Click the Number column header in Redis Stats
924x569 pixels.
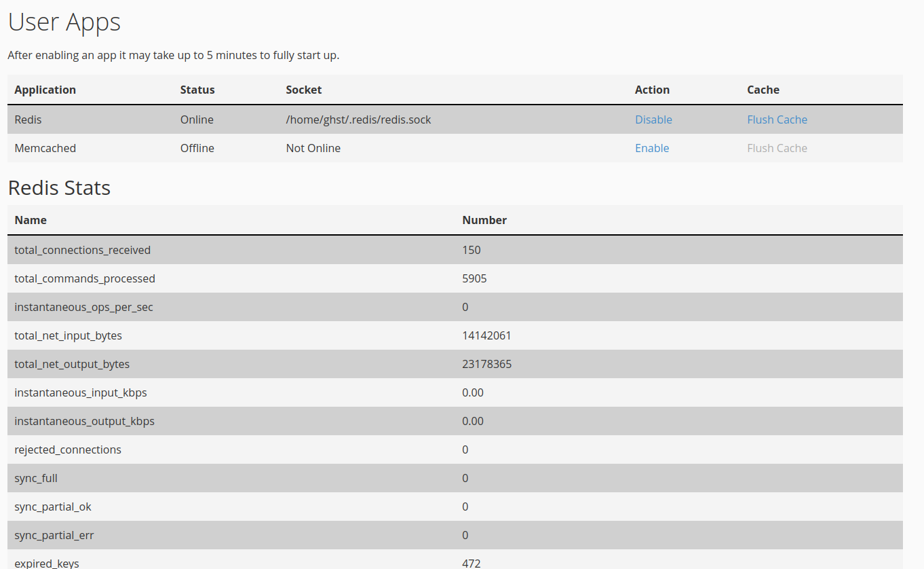(x=484, y=219)
